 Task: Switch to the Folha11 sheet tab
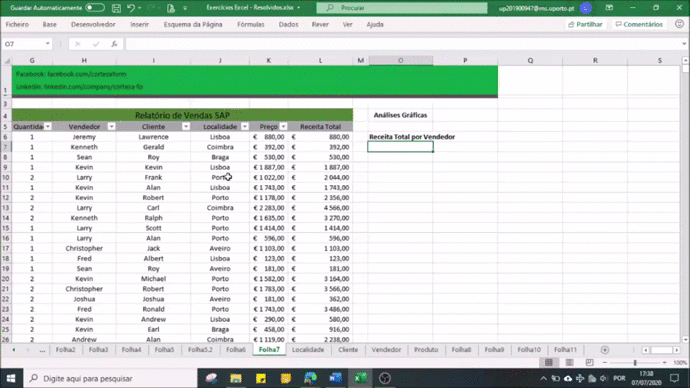(x=565, y=350)
